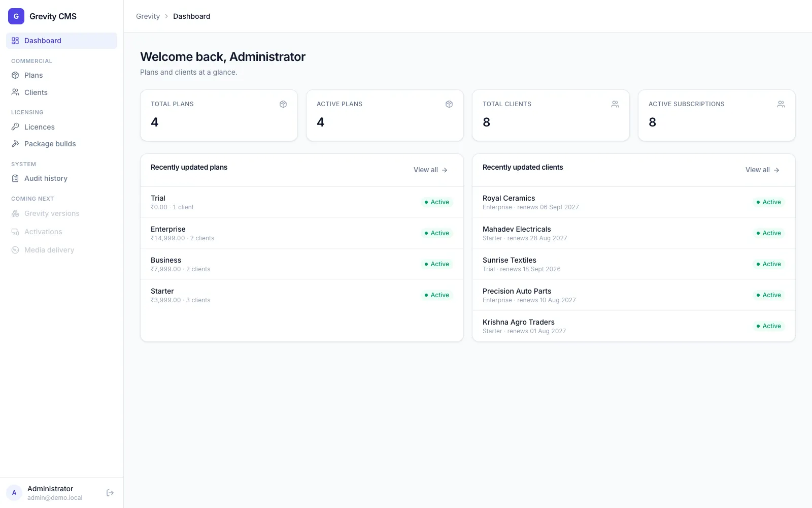Click Active badge for Precision Auto Parts
812x508 pixels.
pyautogui.click(x=768, y=295)
